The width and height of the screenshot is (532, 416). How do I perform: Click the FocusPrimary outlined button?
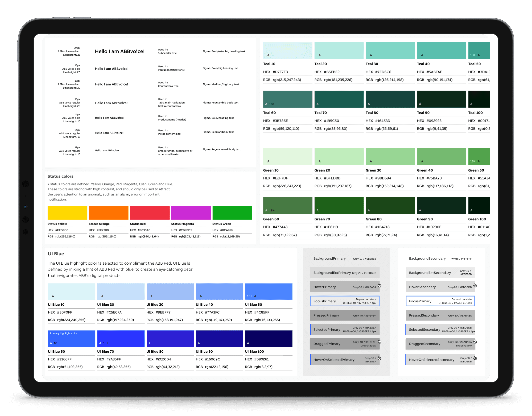click(344, 301)
